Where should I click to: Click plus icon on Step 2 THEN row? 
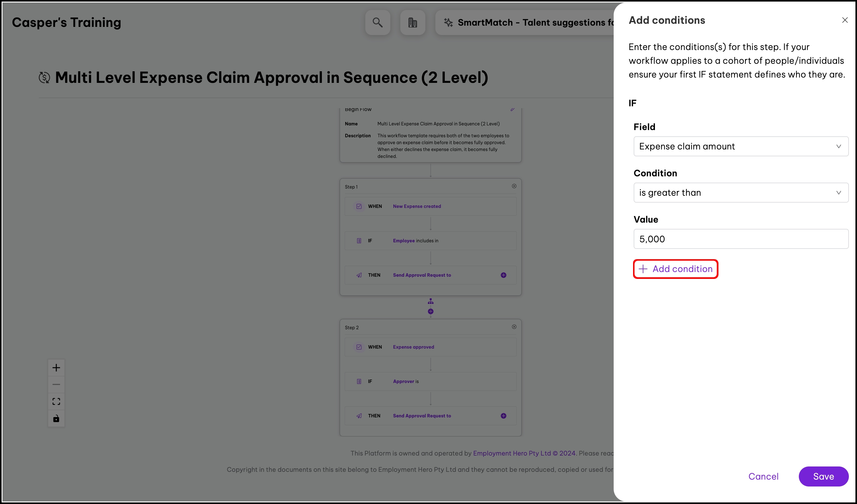[x=503, y=416]
